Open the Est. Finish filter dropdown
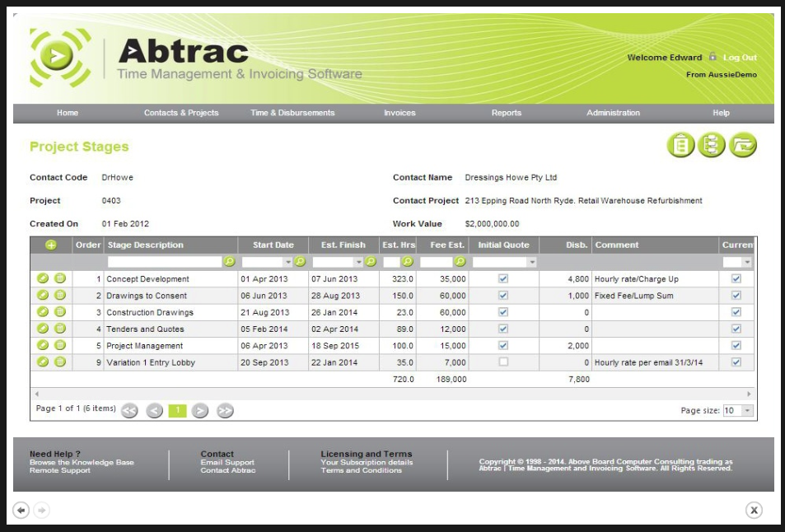Viewport: 785px width, 532px height. 358,262
